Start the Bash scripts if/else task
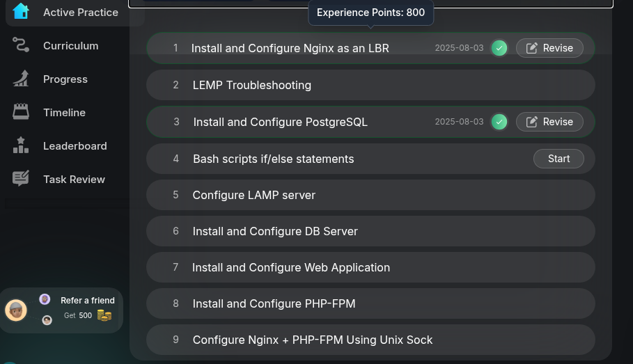The width and height of the screenshot is (633, 364). [x=558, y=159]
